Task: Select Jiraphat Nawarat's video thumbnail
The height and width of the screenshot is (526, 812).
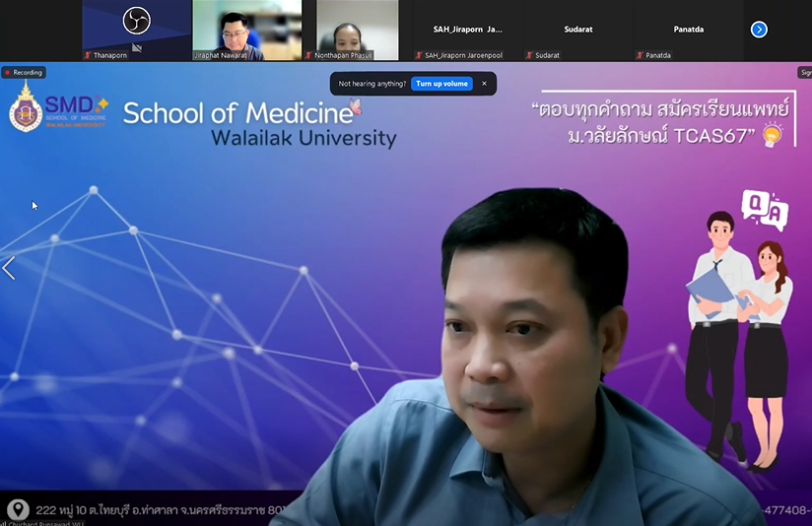Action: tap(247, 30)
